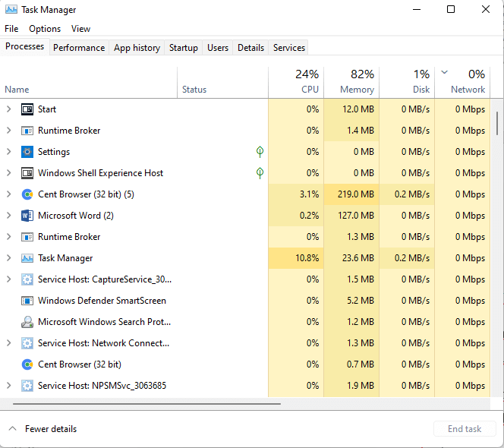
Task: Click the Microsoft Word process icon
Action: pos(27,216)
